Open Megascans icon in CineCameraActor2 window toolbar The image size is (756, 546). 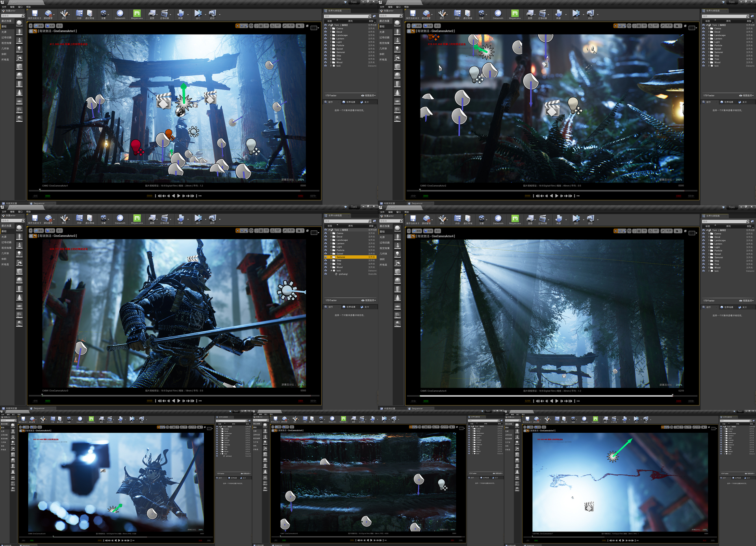[515, 13]
